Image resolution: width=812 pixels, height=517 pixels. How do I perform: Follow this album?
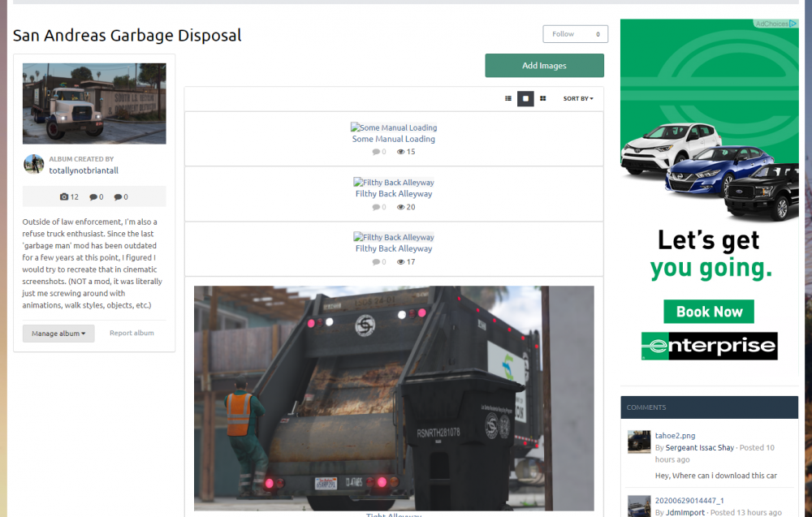tap(563, 34)
